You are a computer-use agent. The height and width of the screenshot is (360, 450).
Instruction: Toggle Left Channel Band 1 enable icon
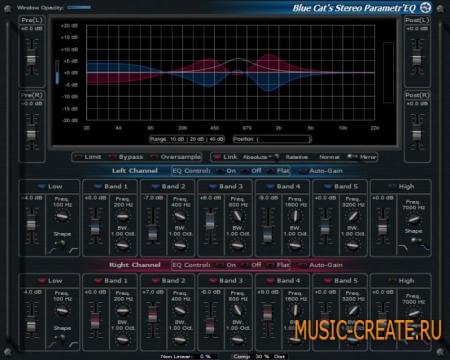pyautogui.click(x=98, y=186)
